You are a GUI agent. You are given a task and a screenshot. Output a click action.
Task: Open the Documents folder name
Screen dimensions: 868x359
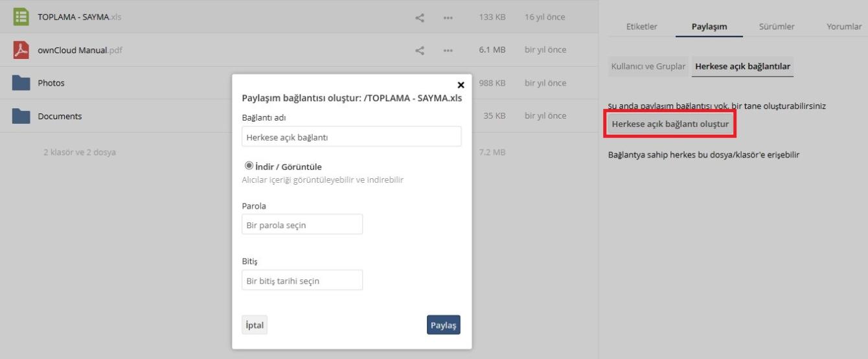coord(60,116)
